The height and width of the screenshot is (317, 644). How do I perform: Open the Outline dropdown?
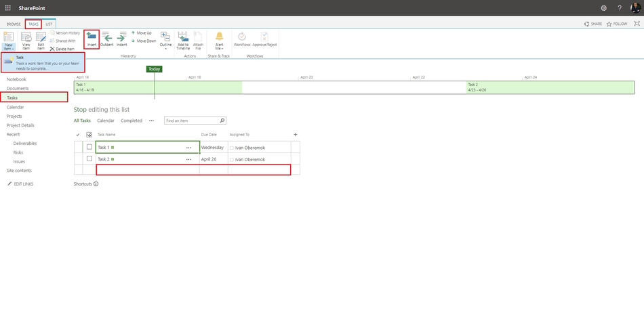pos(165,41)
